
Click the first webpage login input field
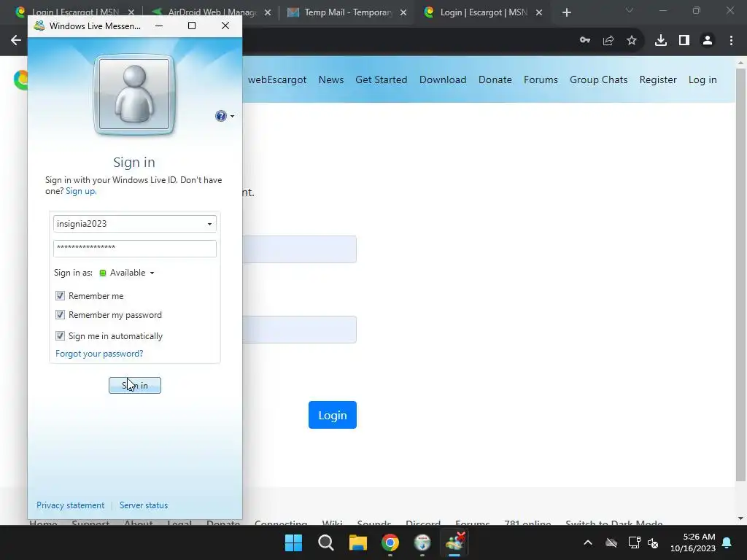pyautogui.click(x=299, y=249)
